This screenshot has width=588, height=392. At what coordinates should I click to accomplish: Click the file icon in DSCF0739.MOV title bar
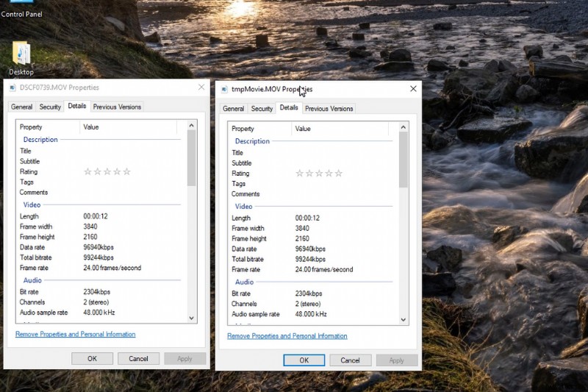coord(12,88)
